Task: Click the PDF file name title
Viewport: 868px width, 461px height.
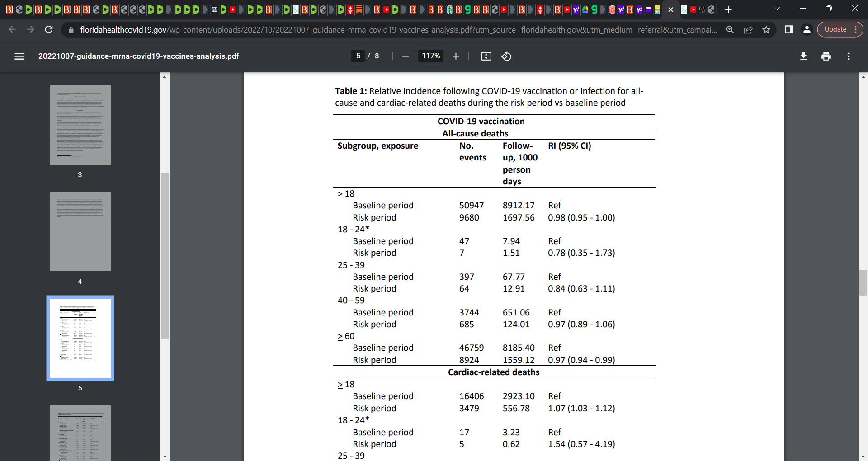Action: [x=139, y=56]
